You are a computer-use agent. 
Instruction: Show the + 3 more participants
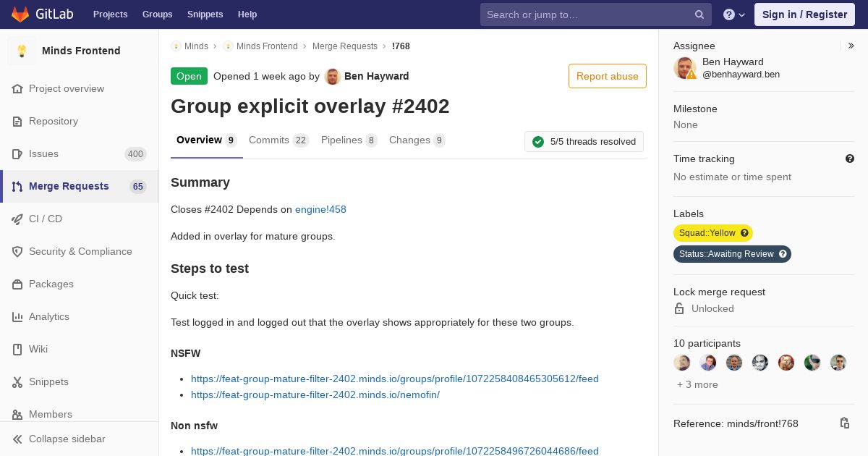(697, 384)
